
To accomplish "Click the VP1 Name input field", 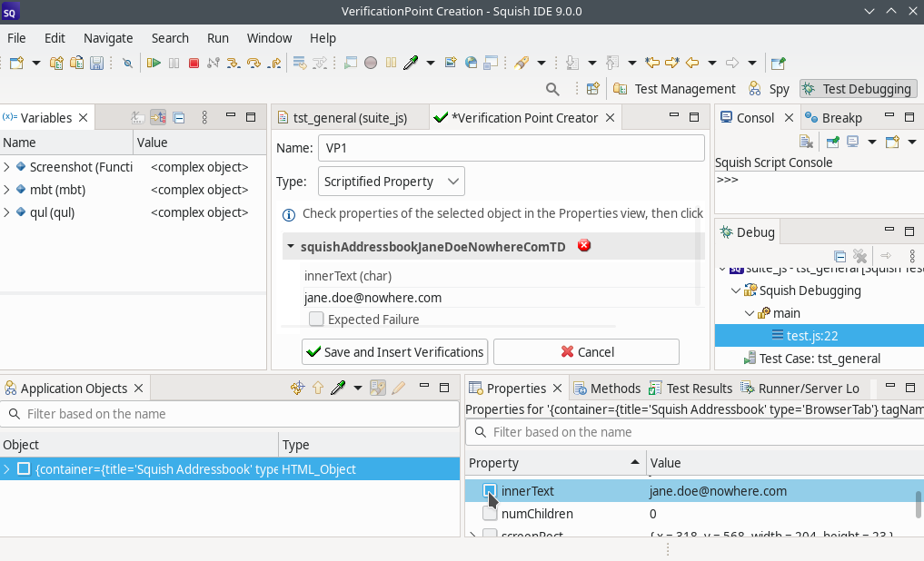I will coord(511,148).
